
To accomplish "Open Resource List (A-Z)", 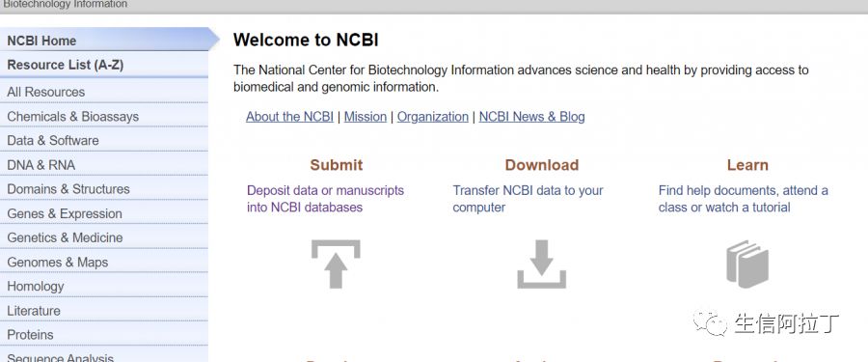I will pos(104,65).
